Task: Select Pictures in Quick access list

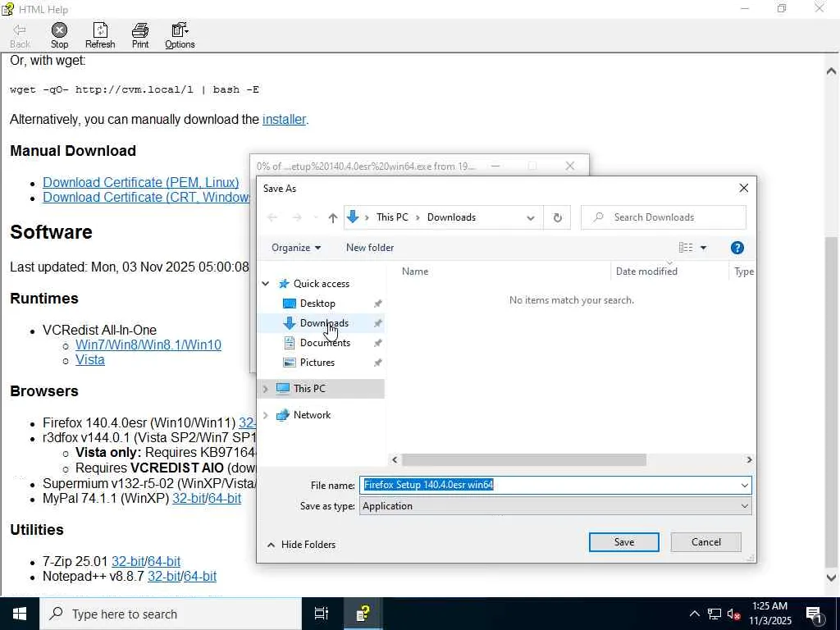Action: (x=317, y=363)
